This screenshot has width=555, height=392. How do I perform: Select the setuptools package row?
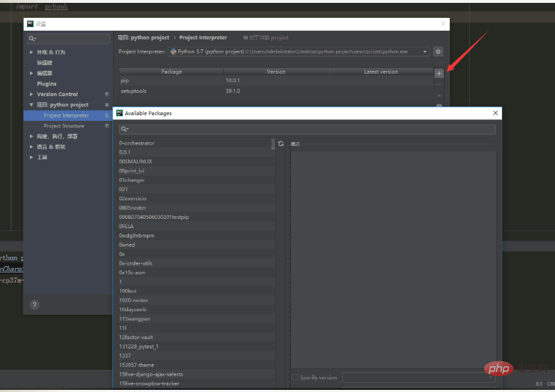[276, 91]
